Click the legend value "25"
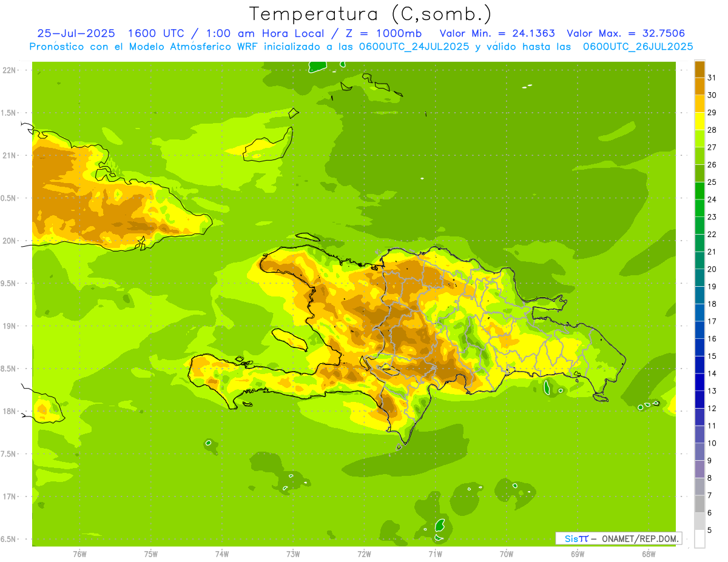The width and height of the screenshot is (728, 562). pyautogui.click(x=712, y=182)
